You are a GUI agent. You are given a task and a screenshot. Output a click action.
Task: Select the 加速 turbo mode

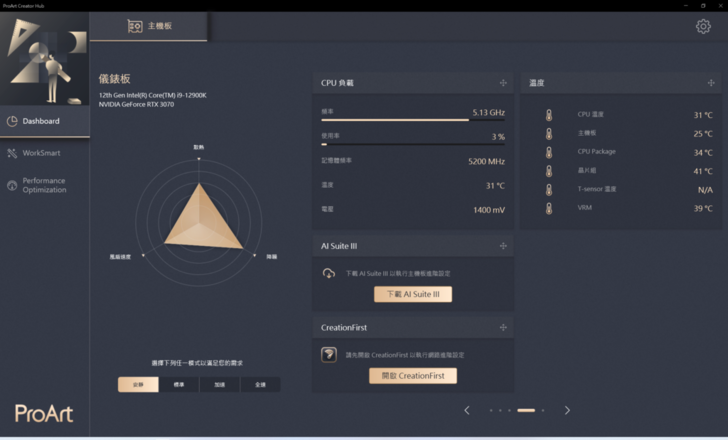[x=220, y=384]
